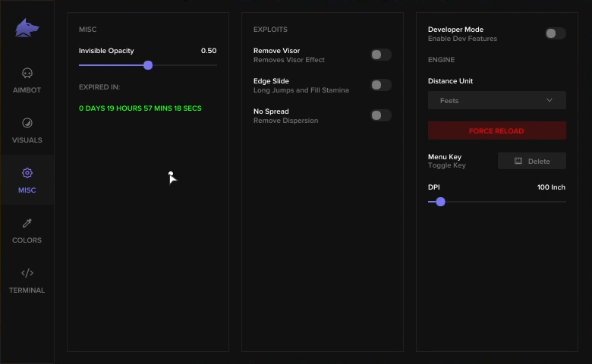The image size is (592, 364).
Task: Click the chevron arrow on Feets dropdown
Action: 549,100
